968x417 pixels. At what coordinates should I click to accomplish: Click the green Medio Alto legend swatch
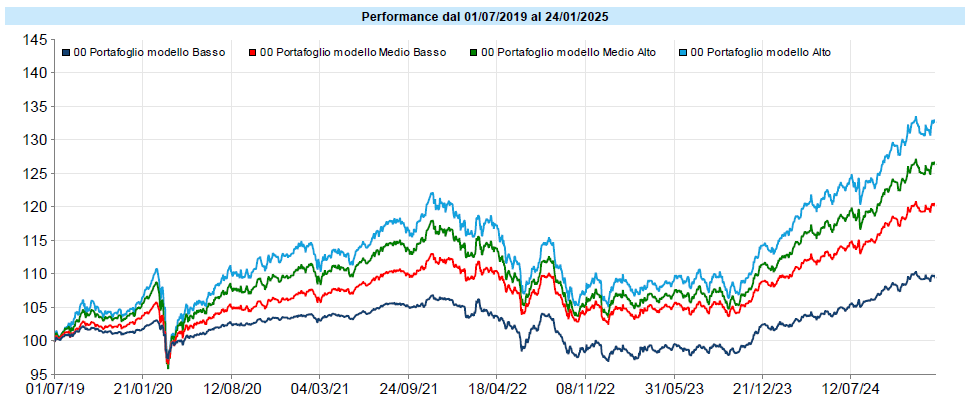click(474, 53)
